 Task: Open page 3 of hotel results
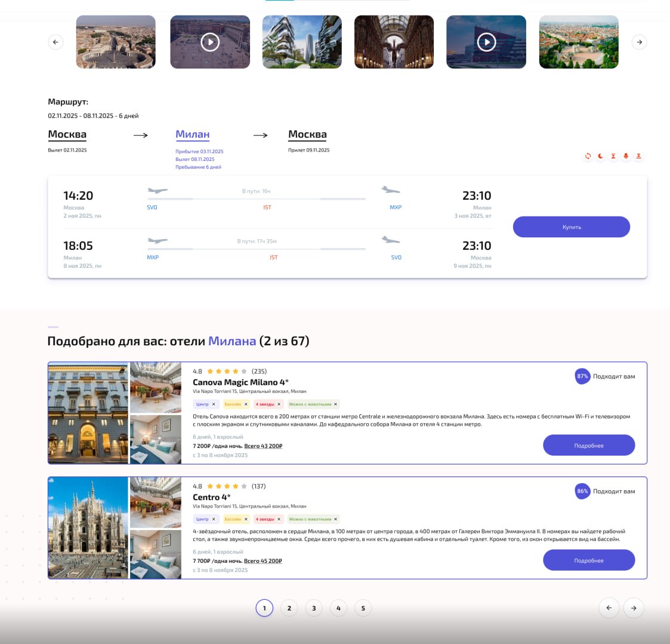click(x=314, y=608)
